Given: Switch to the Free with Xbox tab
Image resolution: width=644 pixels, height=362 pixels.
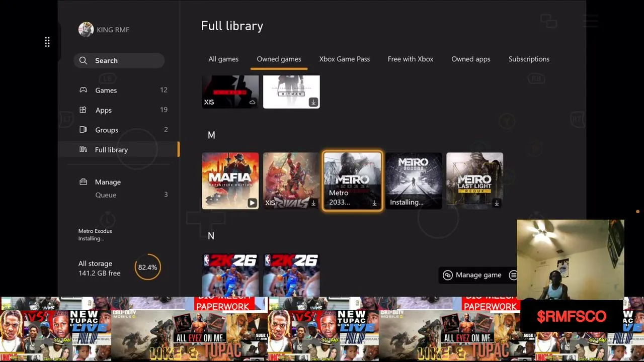Looking at the screenshot, I should [x=410, y=59].
